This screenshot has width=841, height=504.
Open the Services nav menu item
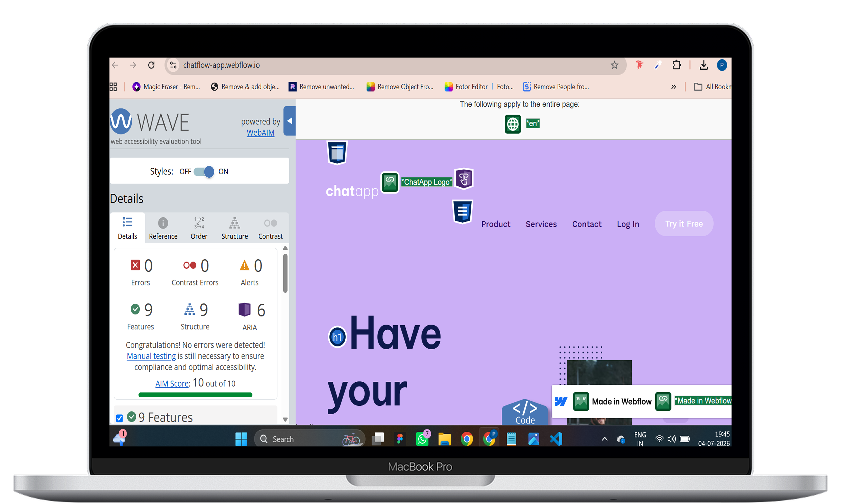(x=541, y=224)
